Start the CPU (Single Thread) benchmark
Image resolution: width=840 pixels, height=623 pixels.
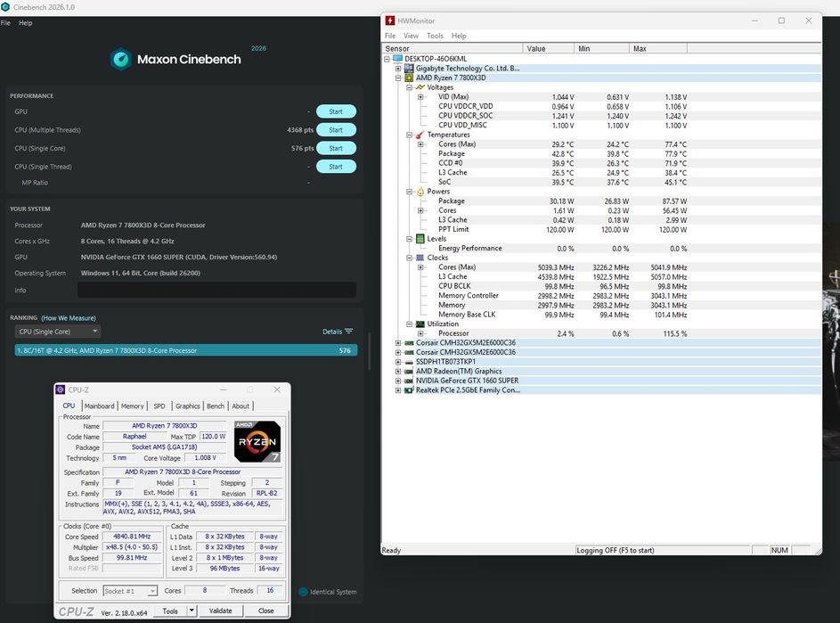pyautogui.click(x=336, y=166)
